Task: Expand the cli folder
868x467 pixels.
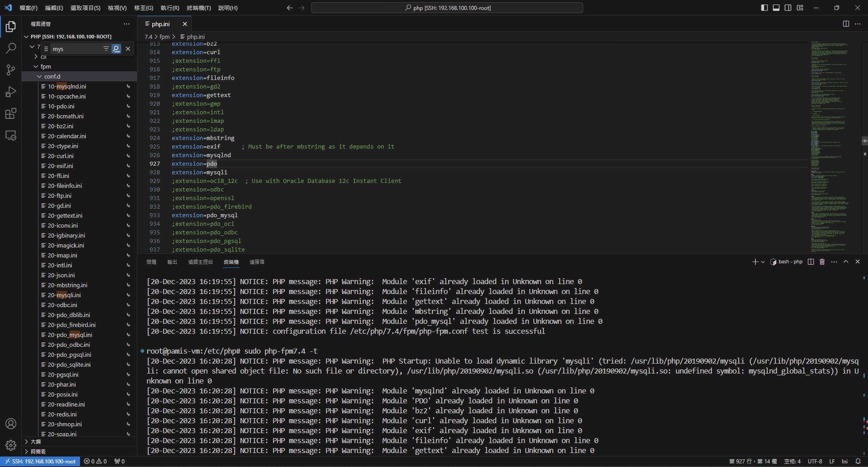Action: coord(36,56)
